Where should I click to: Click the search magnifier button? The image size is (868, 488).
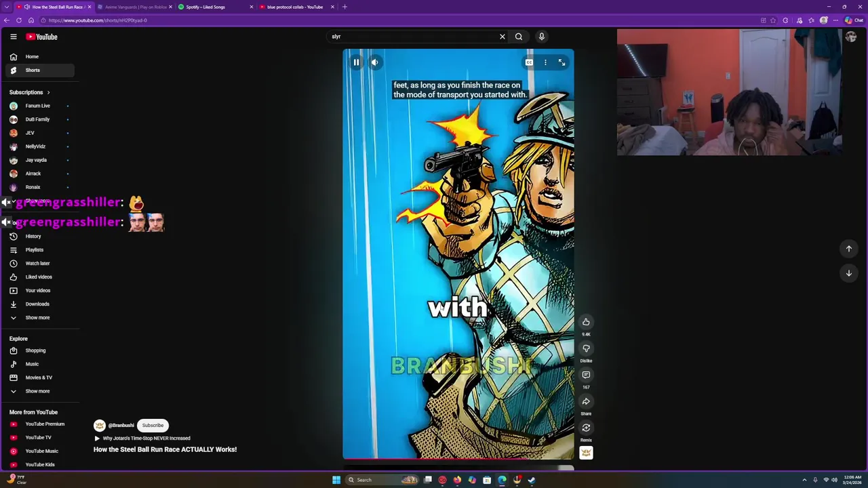(x=519, y=37)
